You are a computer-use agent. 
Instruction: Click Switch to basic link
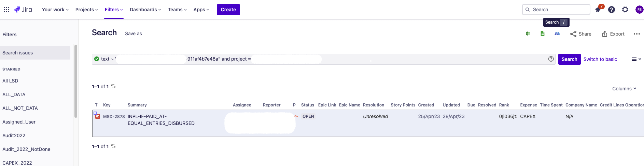coord(600,59)
